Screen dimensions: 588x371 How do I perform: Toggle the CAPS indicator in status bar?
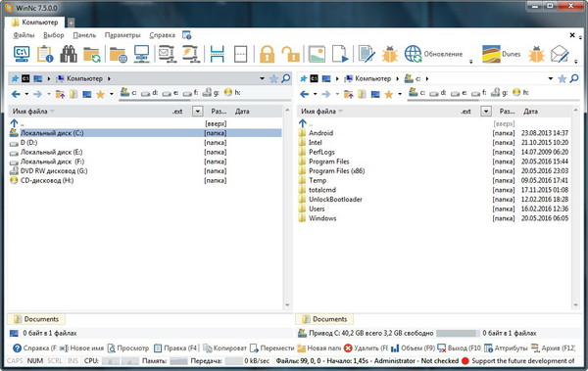pos(15,361)
